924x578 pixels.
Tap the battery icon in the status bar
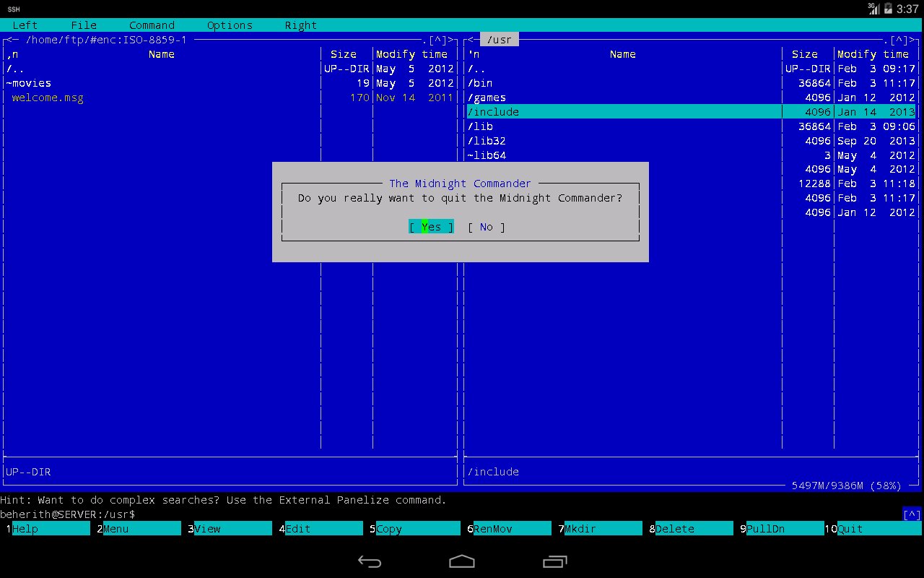coord(888,9)
